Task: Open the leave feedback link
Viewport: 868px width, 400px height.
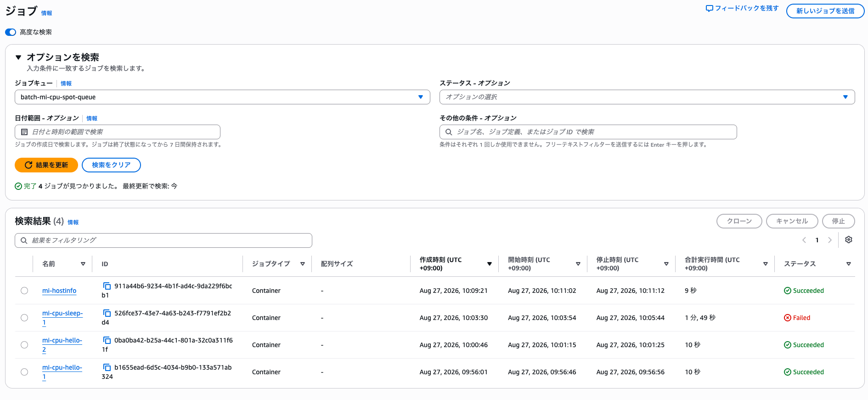Action: pyautogui.click(x=742, y=8)
